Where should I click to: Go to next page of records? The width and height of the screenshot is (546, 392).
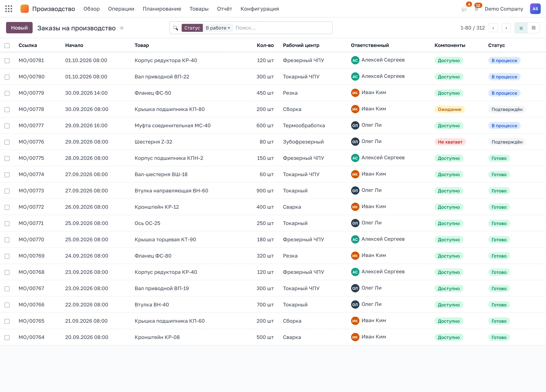click(x=506, y=28)
